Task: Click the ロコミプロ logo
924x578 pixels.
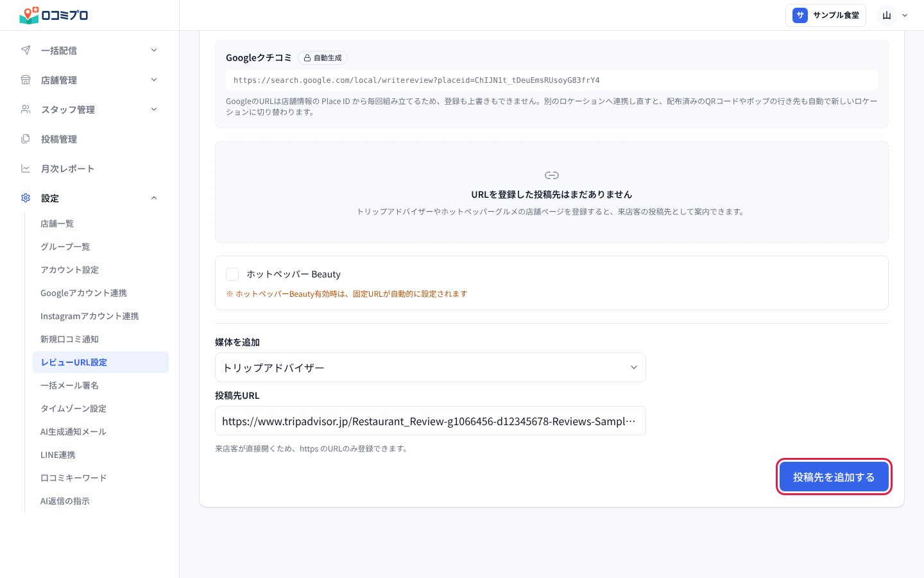Action: (54, 15)
